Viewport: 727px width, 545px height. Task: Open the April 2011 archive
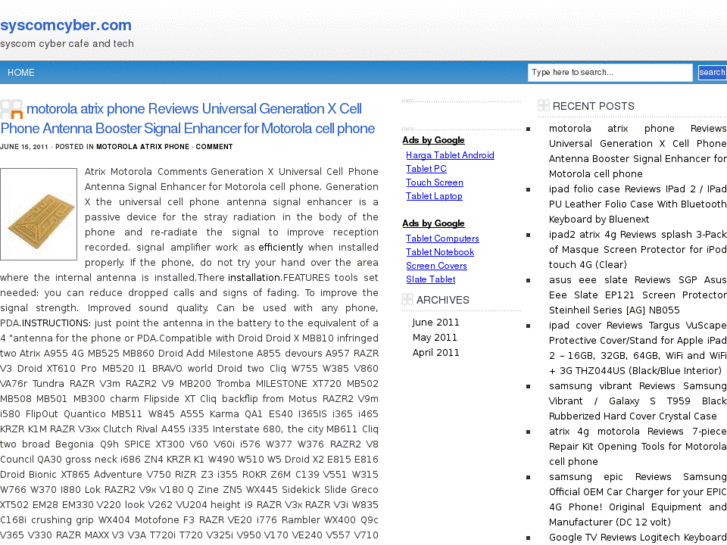tap(435, 353)
